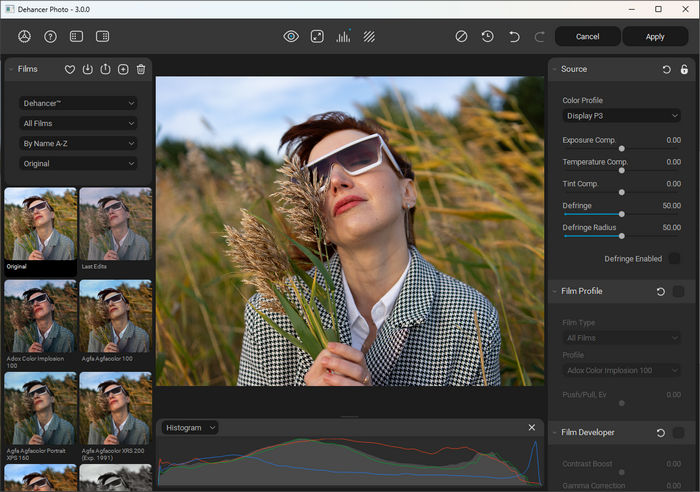Open the Original dropdown in Films panel
Image resolution: width=700 pixels, height=492 pixels.
pos(78,163)
